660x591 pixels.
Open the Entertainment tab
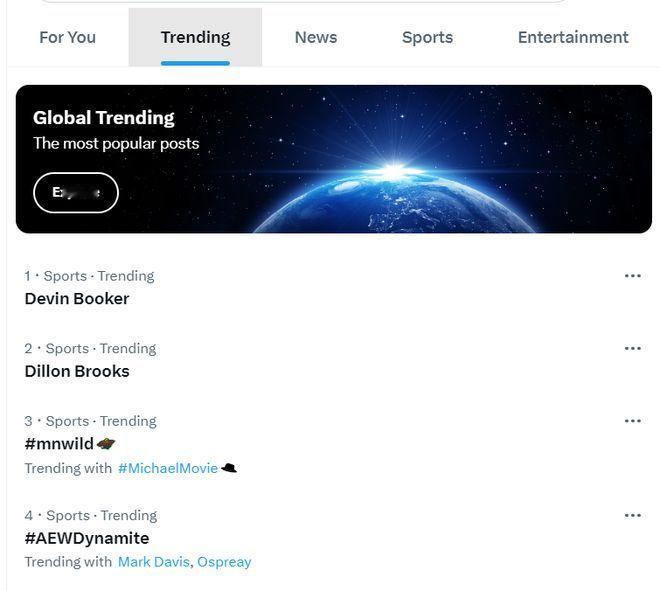[572, 38]
